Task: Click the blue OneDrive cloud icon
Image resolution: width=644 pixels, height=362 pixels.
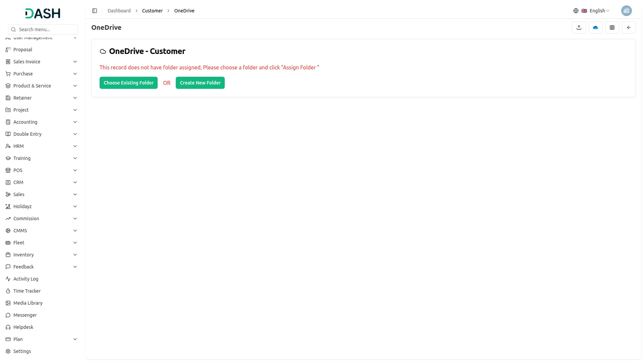Action: click(x=595, y=27)
